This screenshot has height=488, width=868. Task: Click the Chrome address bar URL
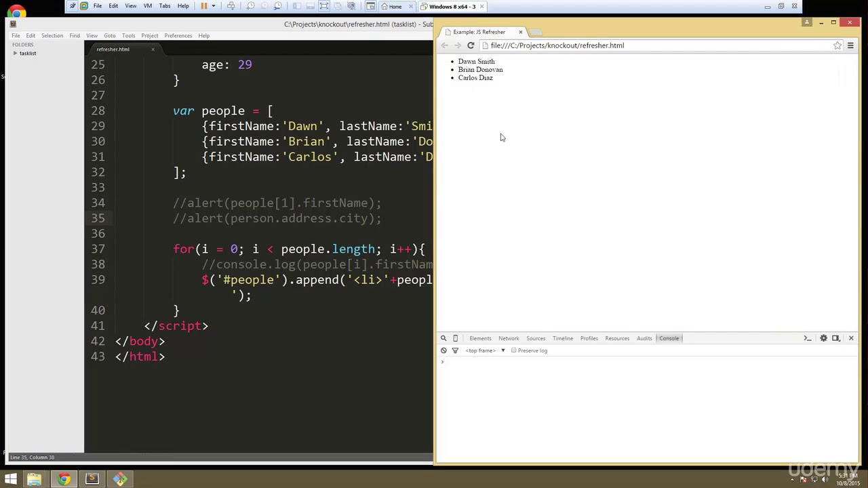coord(557,45)
